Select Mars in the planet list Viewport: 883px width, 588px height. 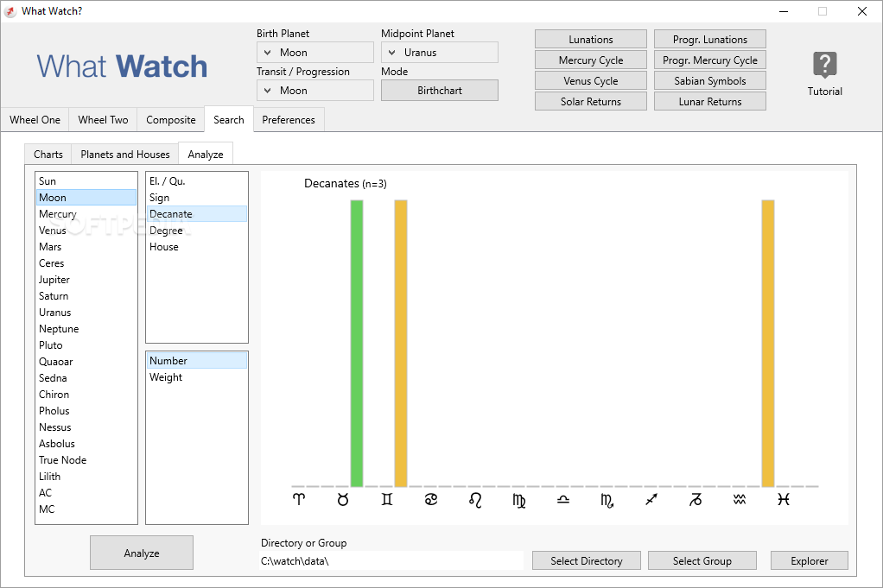[86, 246]
